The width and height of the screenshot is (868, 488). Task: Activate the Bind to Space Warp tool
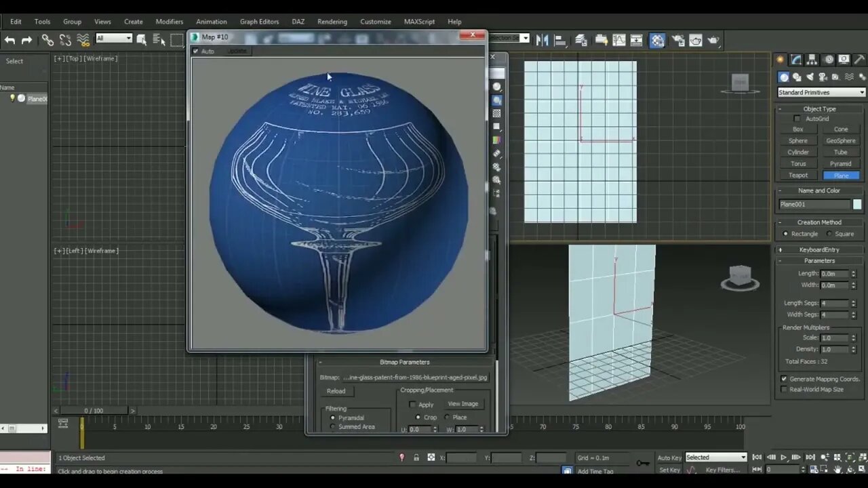coord(83,40)
